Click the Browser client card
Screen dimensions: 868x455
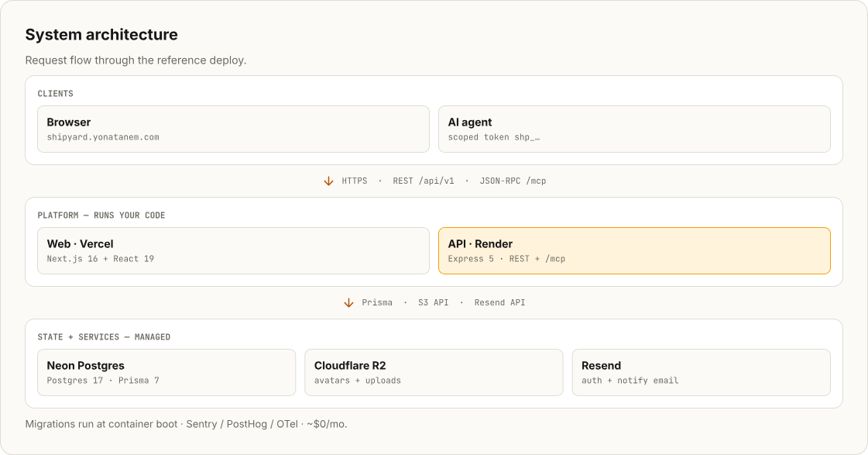(233, 129)
